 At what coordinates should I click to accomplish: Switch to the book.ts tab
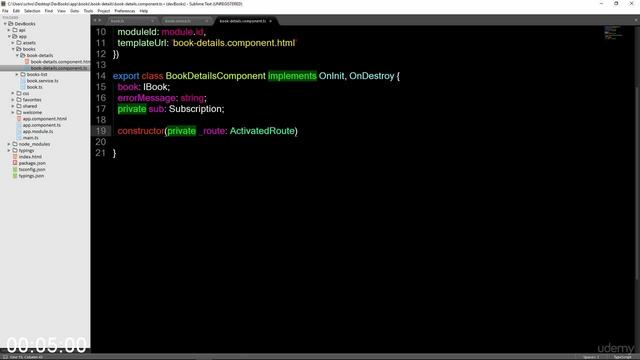coord(131,21)
